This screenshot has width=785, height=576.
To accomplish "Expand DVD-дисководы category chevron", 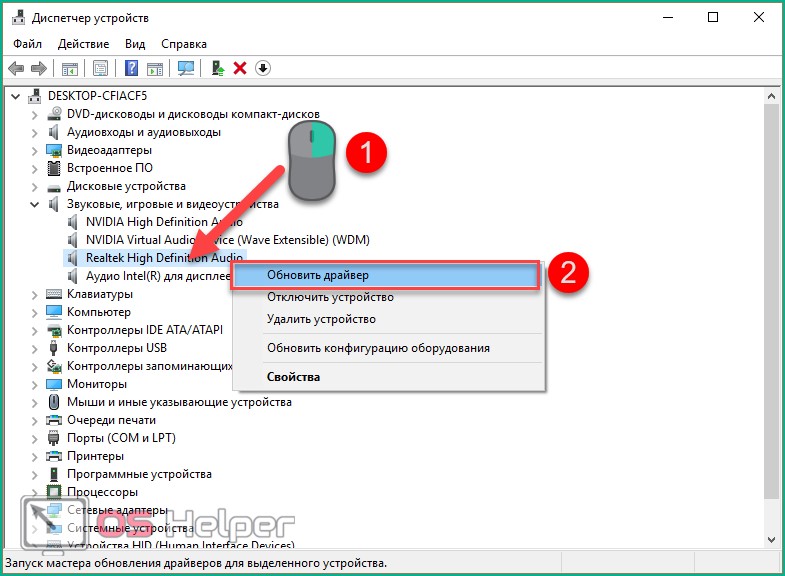I will click(34, 115).
